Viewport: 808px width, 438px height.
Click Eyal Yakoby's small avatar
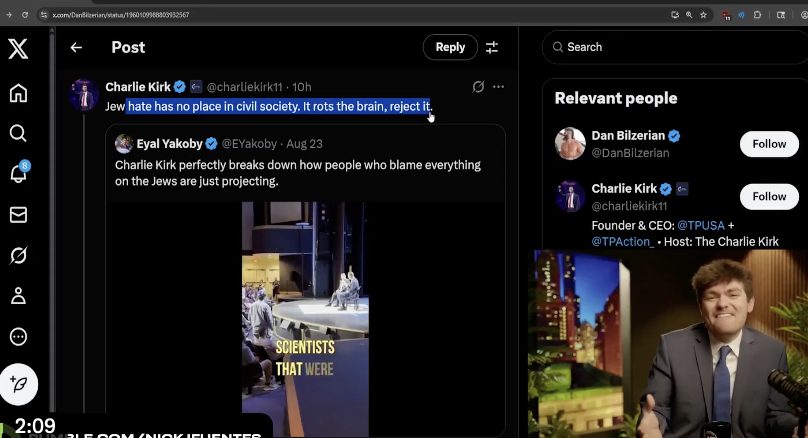point(124,144)
